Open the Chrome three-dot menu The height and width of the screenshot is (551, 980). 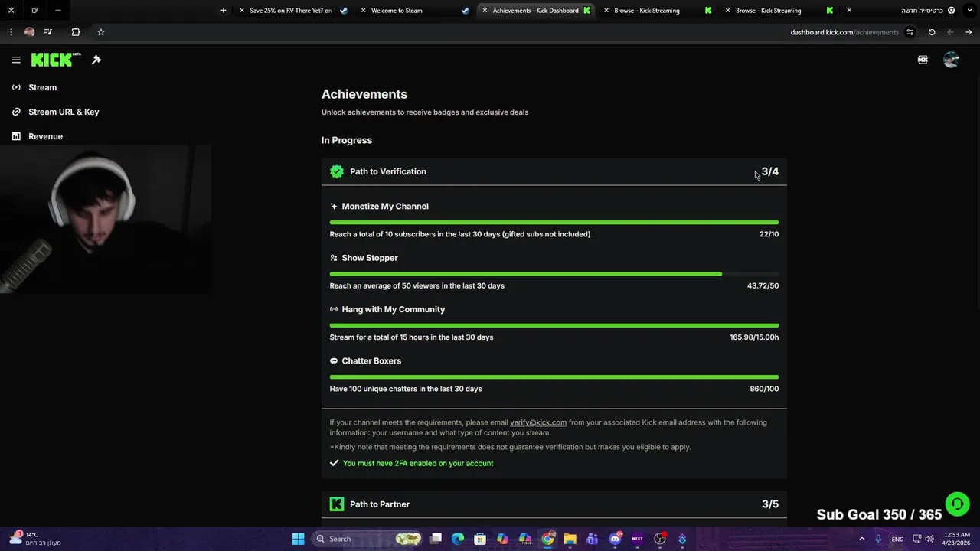pos(11,32)
